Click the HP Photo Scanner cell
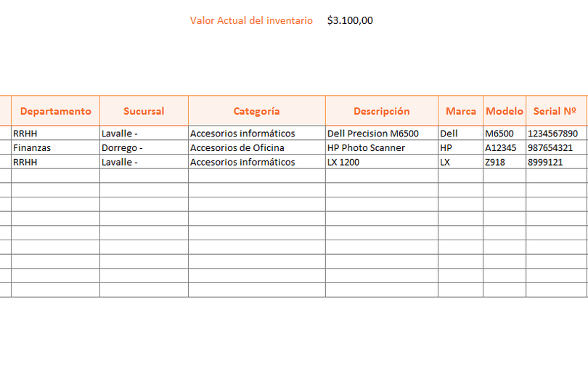588x392 pixels. [382, 147]
